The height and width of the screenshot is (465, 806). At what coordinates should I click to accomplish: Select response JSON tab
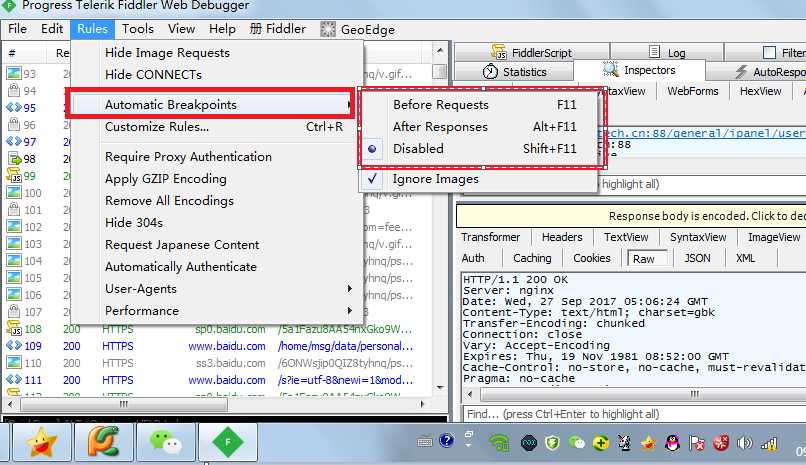pyautogui.click(x=697, y=258)
